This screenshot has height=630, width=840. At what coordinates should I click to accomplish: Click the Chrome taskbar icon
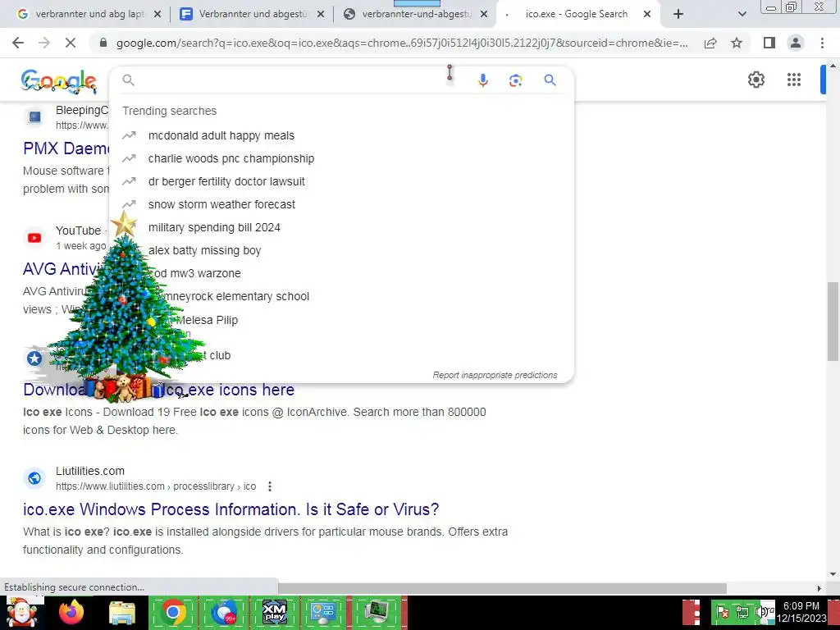coord(172,612)
